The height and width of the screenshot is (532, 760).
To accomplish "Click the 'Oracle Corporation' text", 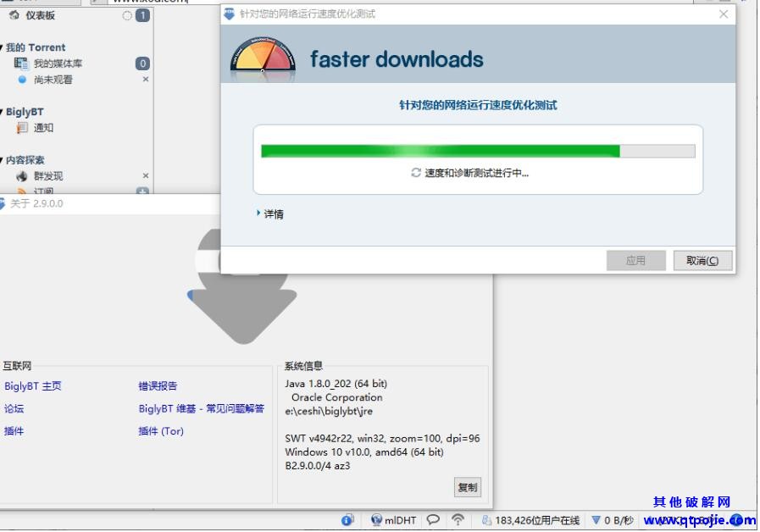I will pos(337,397).
